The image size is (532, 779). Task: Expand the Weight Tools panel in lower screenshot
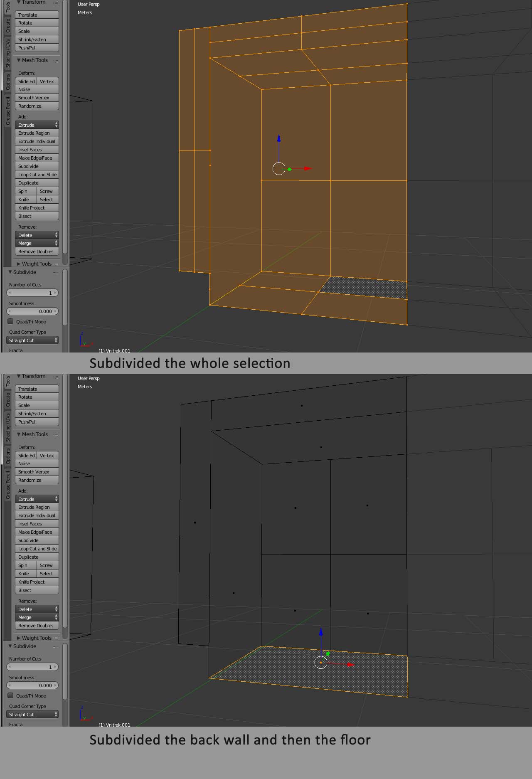coord(19,638)
